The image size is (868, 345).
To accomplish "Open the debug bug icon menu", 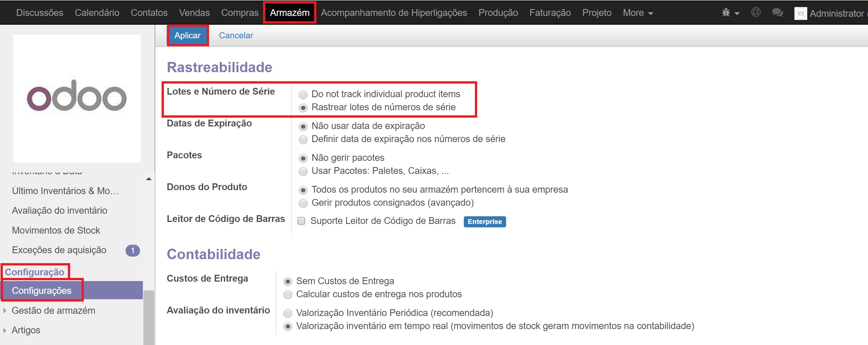I will [729, 13].
